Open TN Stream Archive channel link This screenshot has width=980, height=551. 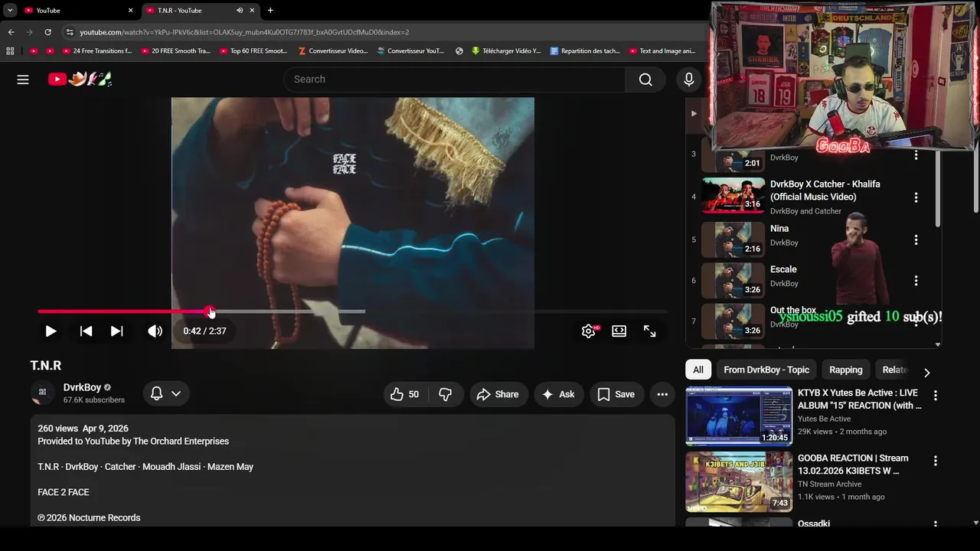pos(829,484)
